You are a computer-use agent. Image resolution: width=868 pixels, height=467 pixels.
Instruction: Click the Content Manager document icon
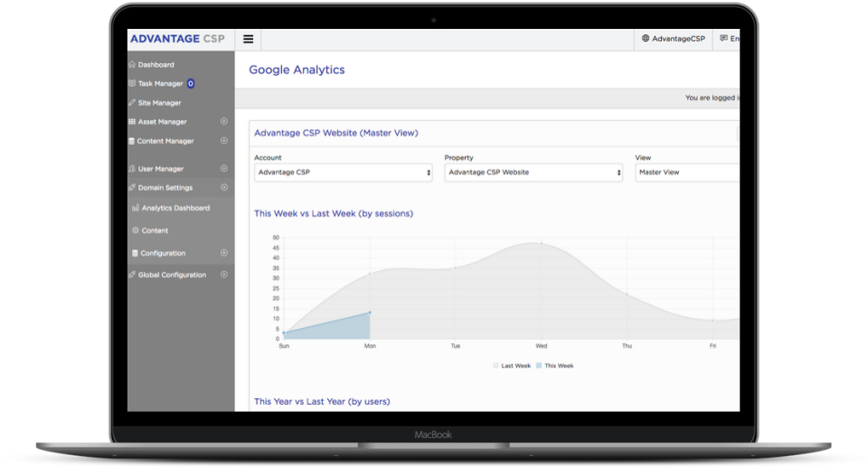click(132, 141)
